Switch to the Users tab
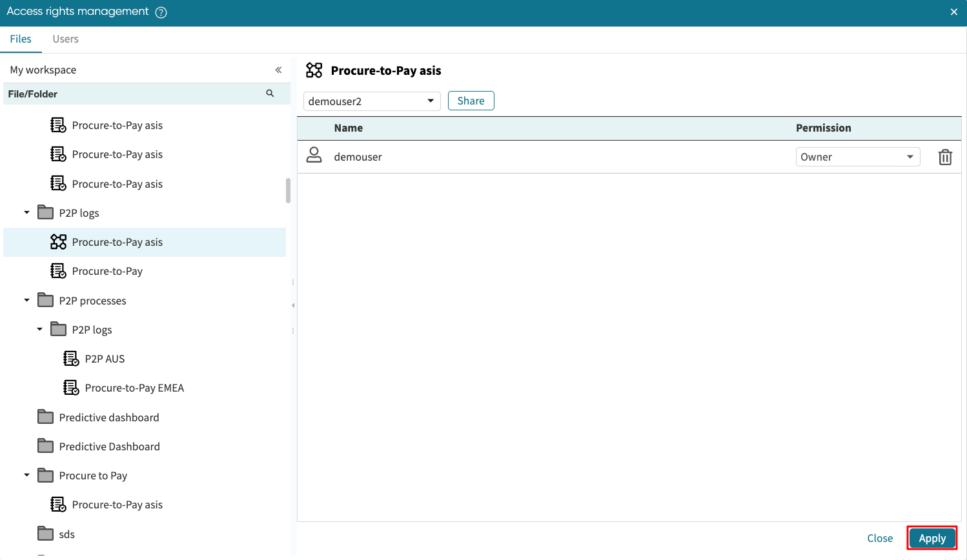 point(65,39)
